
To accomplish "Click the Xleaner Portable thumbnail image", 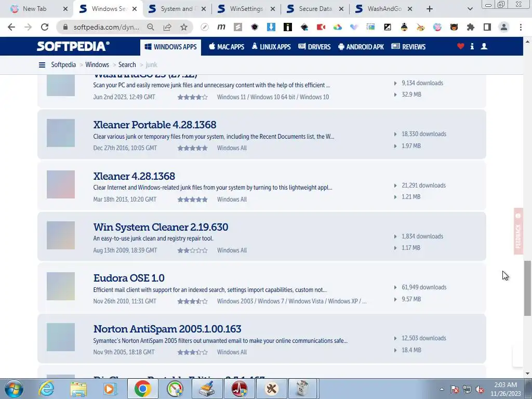I will (x=61, y=133).
